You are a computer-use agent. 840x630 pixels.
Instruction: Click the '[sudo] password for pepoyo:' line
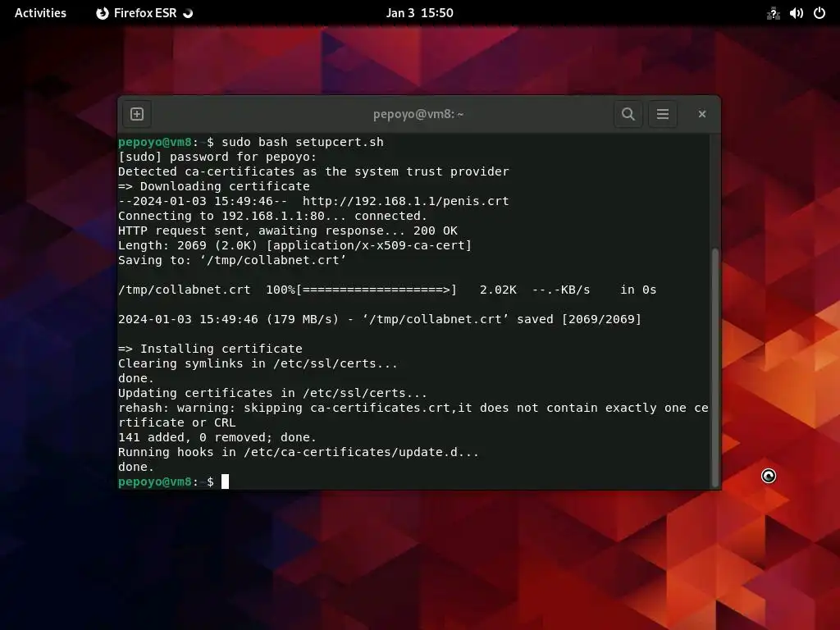(x=217, y=157)
